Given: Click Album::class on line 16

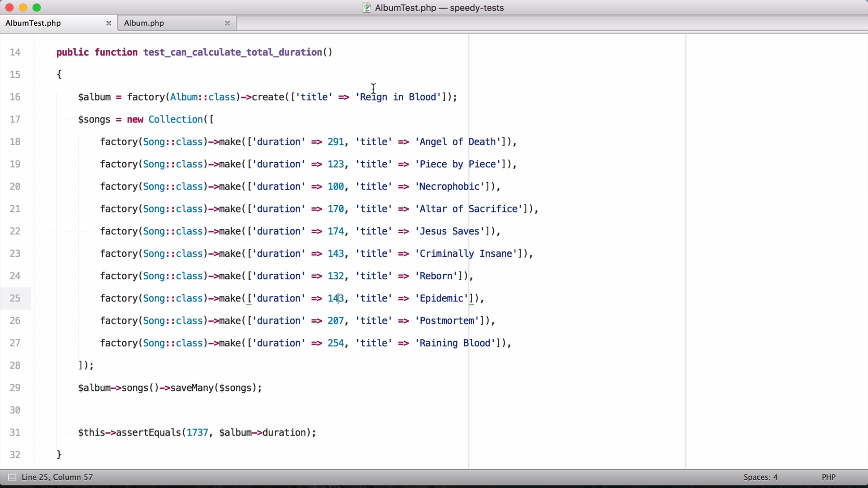Looking at the screenshot, I should 203,97.
